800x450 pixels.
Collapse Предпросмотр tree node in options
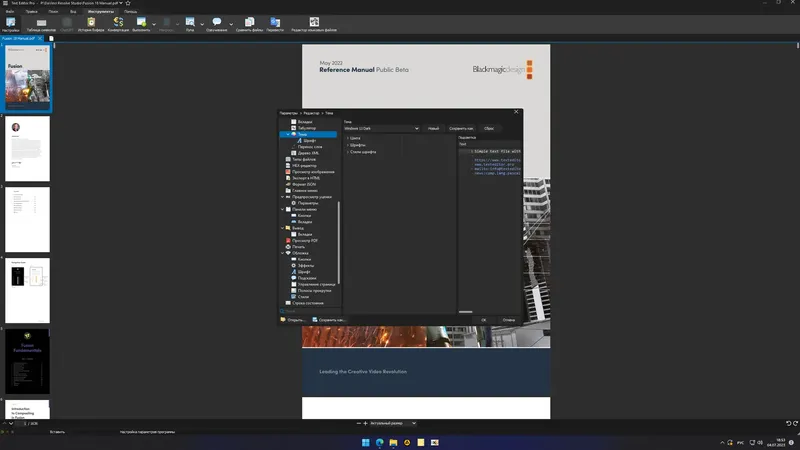(x=283, y=197)
